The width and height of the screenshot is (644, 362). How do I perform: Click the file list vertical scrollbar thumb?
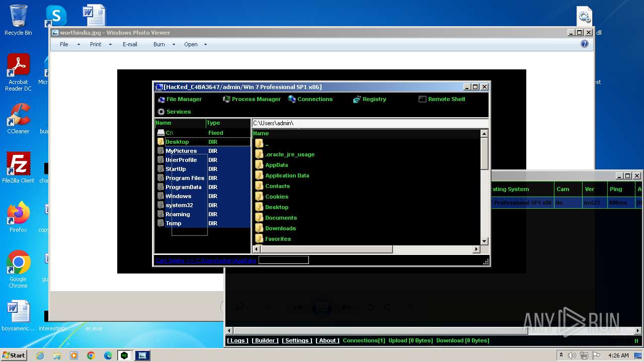[485, 154]
